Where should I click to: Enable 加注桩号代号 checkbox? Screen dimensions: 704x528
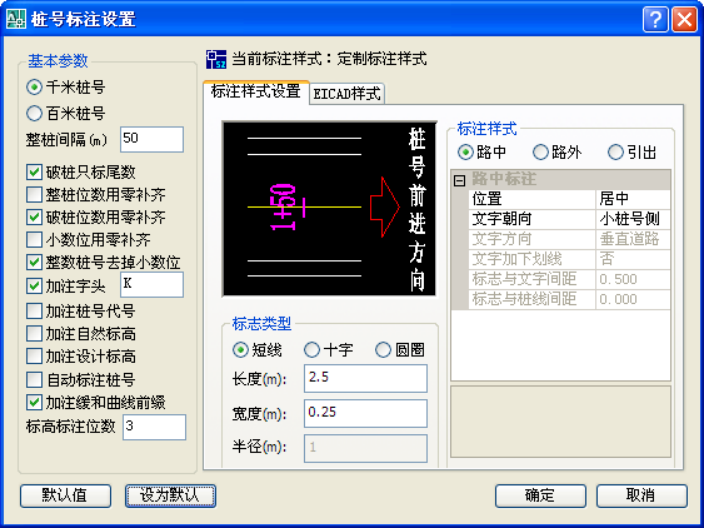point(35,310)
